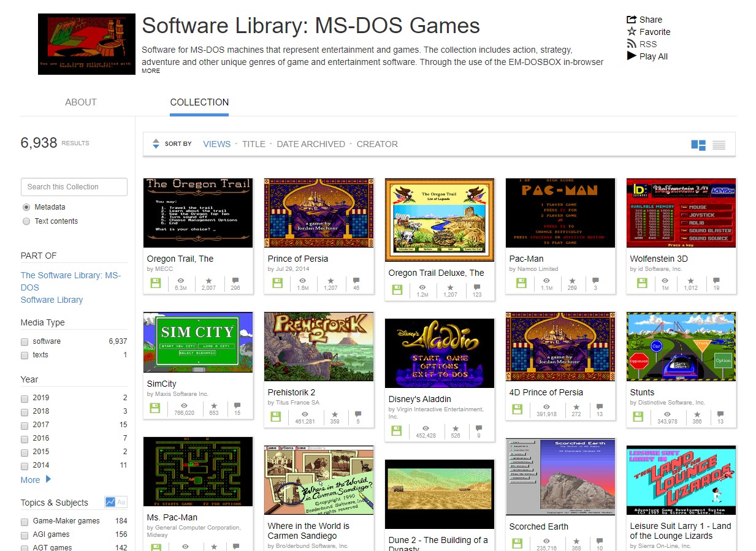The width and height of the screenshot is (756, 551).
Task: Open the Oregon Trail, The title link
Action: coord(180,259)
